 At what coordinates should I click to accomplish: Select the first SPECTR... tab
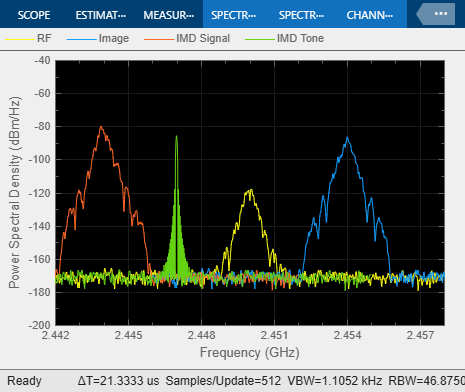[234, 15]
